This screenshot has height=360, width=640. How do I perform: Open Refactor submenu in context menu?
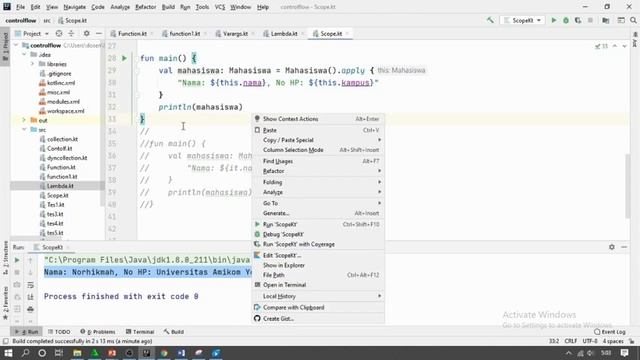tap(318, 171)
